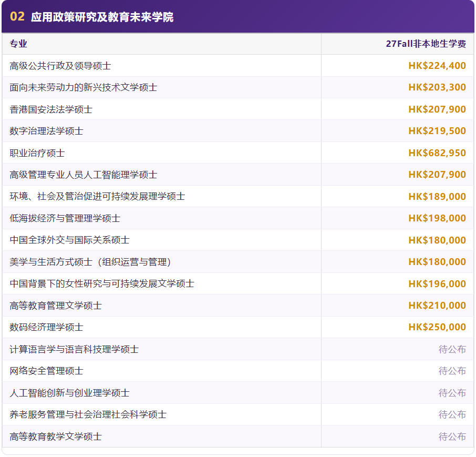Select the 低海拔经济与管理理学硕士 program

click(65, 218)
